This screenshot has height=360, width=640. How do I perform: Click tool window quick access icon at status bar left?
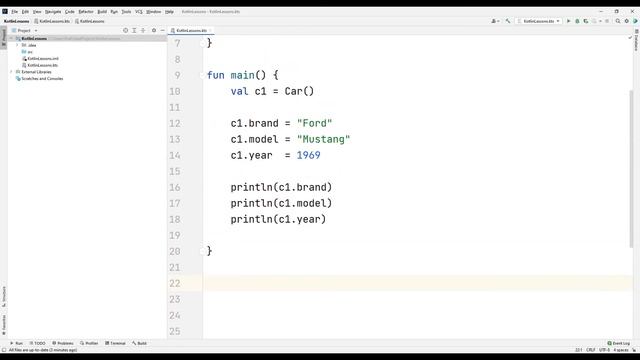click(4, 350)
